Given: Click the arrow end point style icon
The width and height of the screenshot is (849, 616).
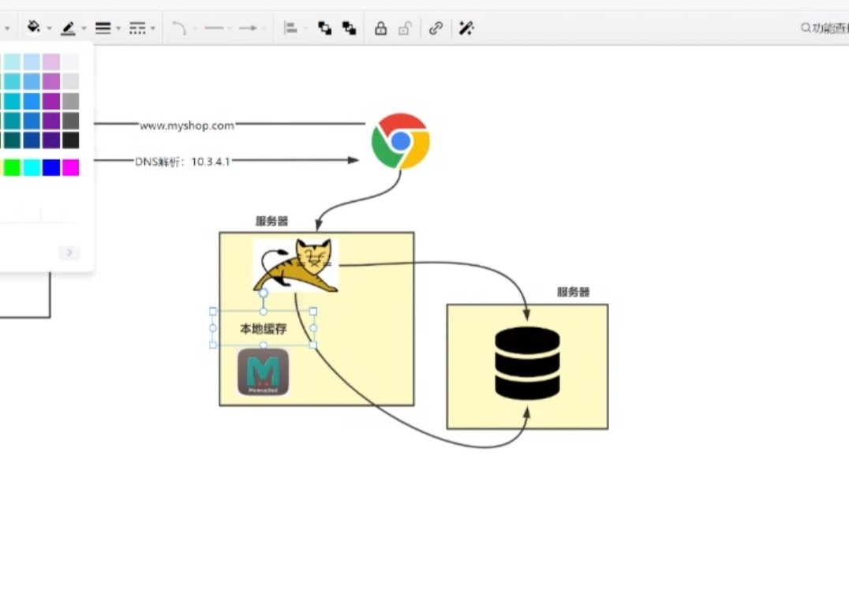Looking at the screenshot, I should coord(248,28).
